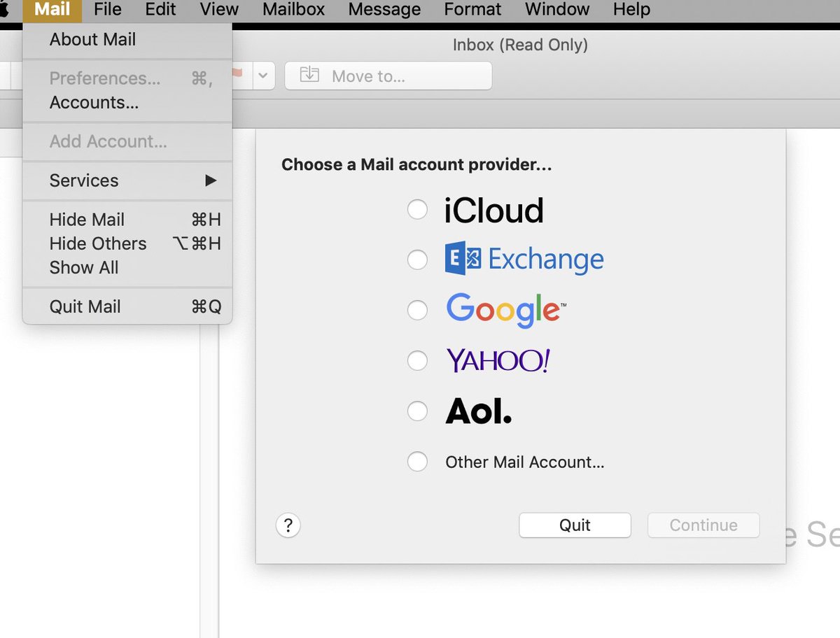This screenshot has height=638, width=840.
Task: Open the flag dropdown arrow in toolbar
Action: pos(262,76)
